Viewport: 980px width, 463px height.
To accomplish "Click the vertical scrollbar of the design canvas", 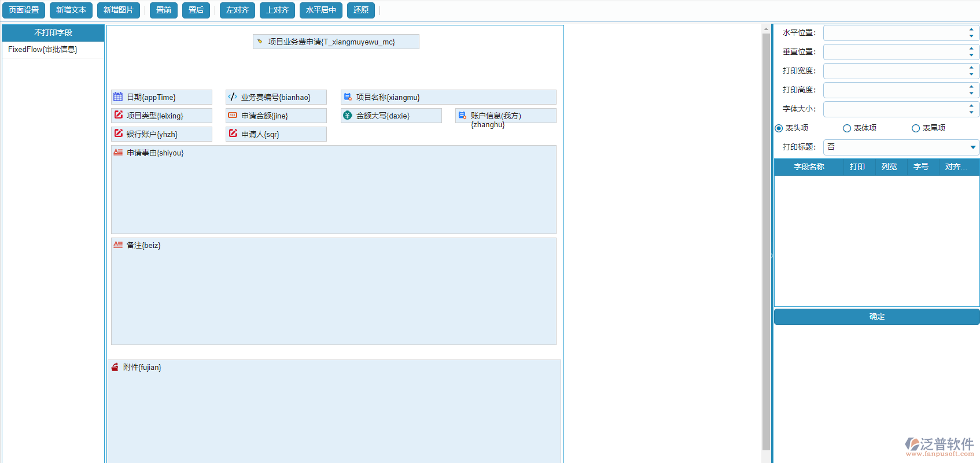I will tap(766, 231).
